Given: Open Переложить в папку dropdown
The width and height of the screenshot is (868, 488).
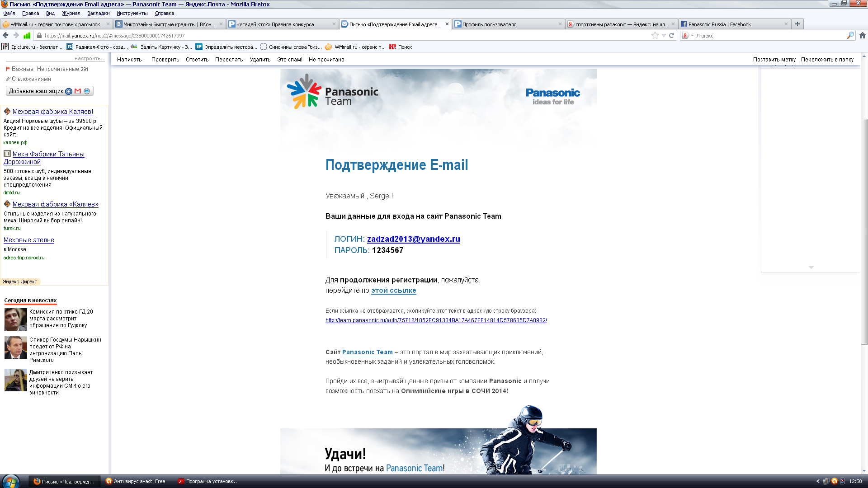Looking at the screenshot, I should [x=827, y=60].
